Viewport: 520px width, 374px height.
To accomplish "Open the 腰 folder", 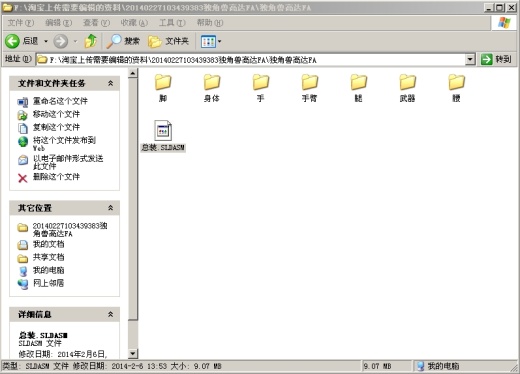I will coord(456,88).
